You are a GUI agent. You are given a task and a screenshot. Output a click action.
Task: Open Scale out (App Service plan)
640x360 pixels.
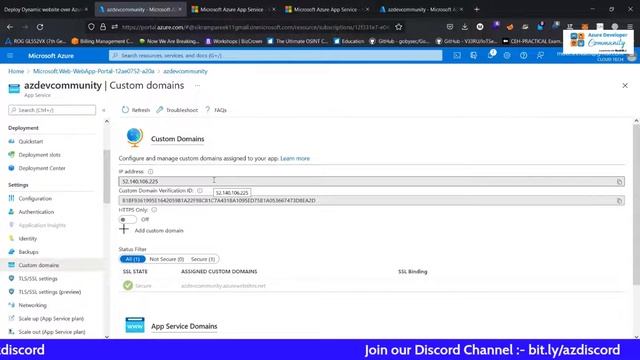(52, 332)
